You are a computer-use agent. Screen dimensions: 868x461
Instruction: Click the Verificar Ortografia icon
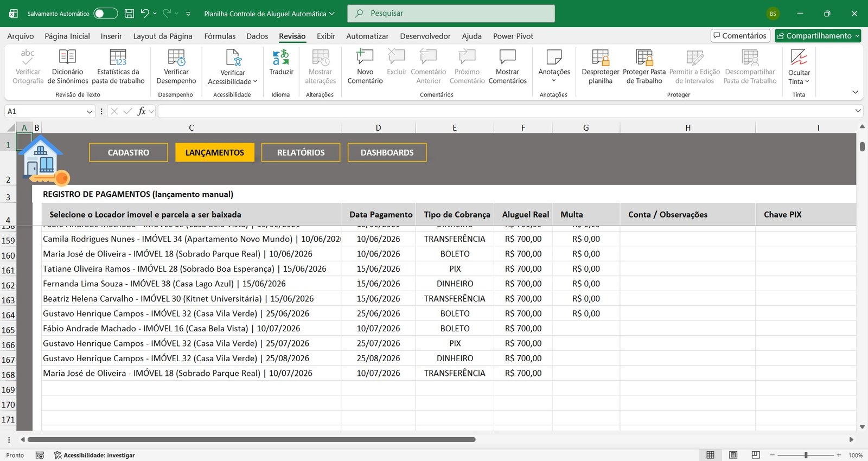pos(28,56)
